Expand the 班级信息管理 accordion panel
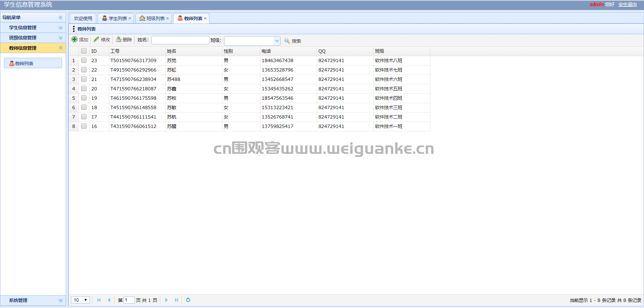644x308 pixels. [33, 38]
